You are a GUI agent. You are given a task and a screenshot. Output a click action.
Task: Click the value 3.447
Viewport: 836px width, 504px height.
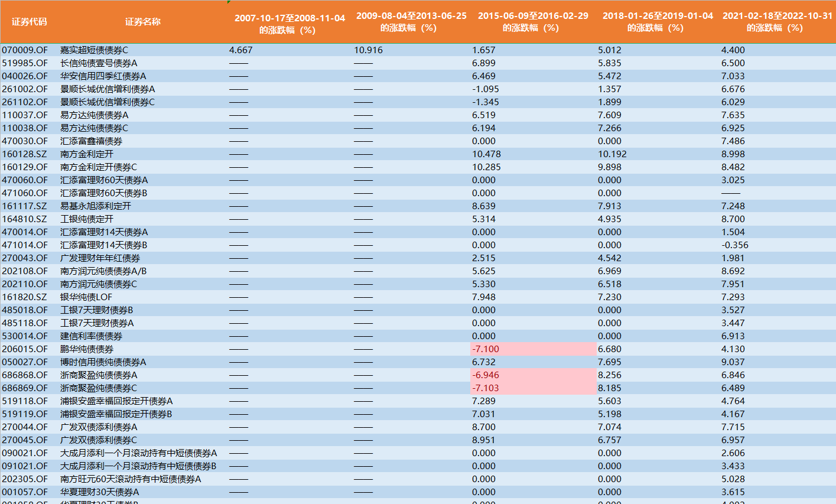tap(733, 323)
